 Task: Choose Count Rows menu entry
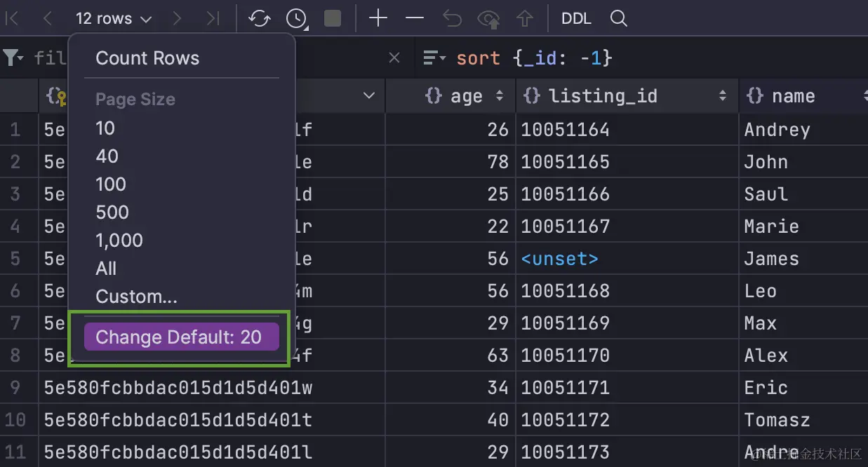point(147,58)
